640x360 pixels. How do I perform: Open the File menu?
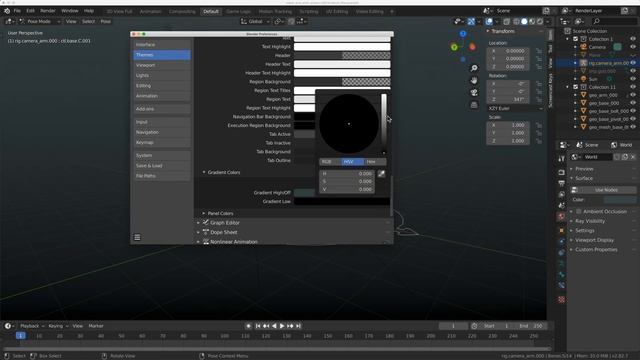click(17, 11)
